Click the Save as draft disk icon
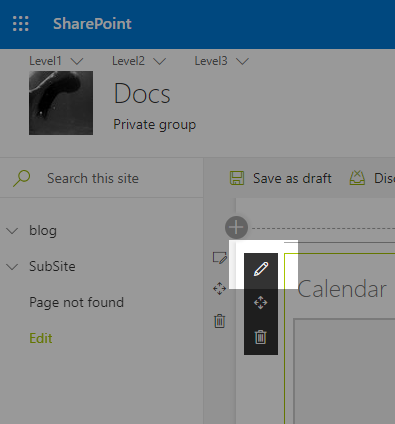The height and width of the screenshot is (424, 395). (237, 178)
